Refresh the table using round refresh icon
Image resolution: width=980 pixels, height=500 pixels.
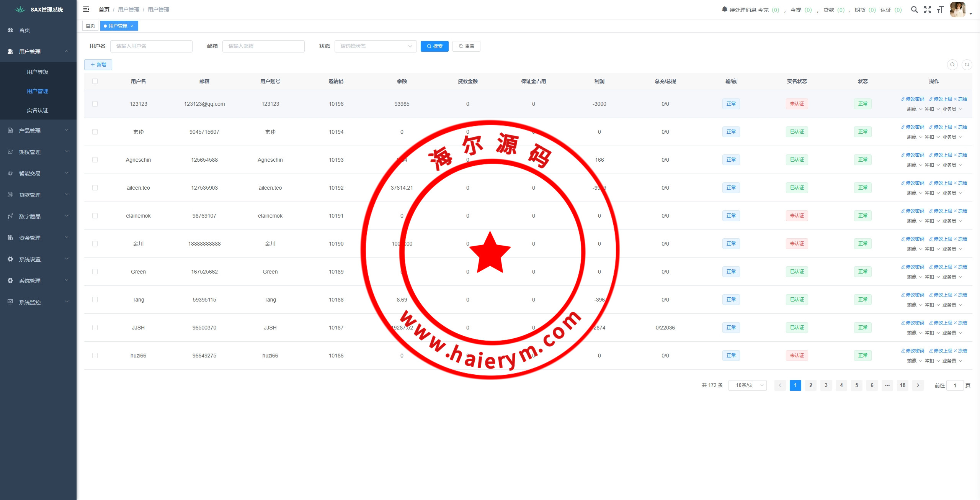(x=967, y=65)
